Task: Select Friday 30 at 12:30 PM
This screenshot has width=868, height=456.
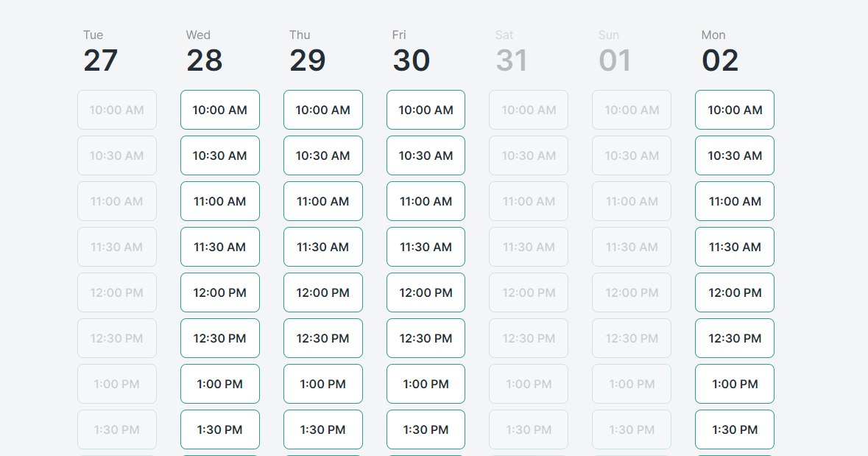Action: 426,338
